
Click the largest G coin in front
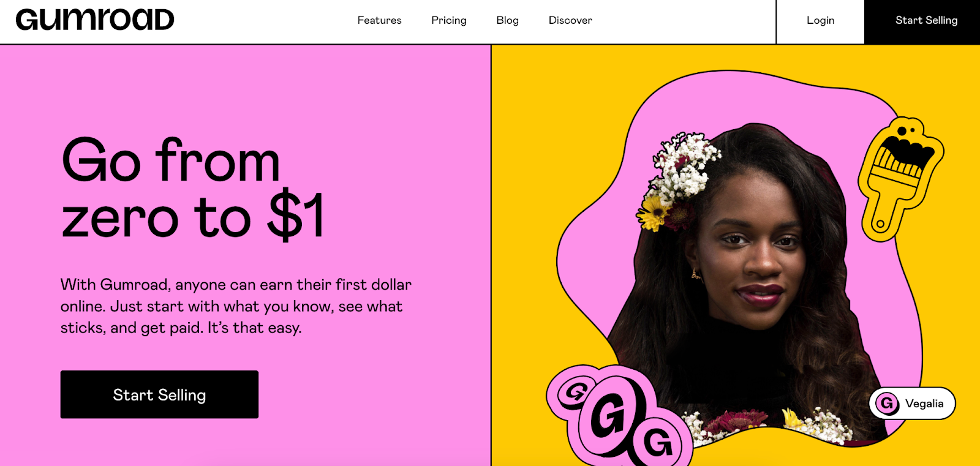[611, 416]
